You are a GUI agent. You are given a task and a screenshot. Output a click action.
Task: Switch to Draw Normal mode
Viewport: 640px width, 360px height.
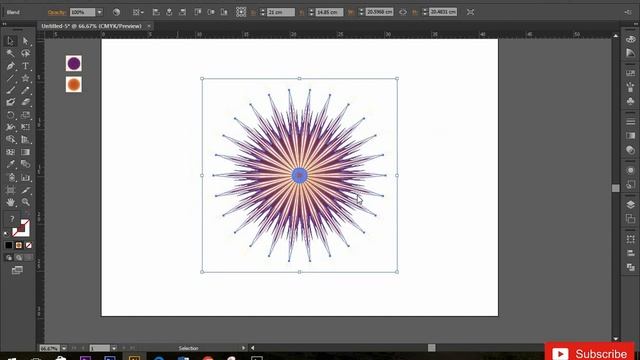click(9, 258)
